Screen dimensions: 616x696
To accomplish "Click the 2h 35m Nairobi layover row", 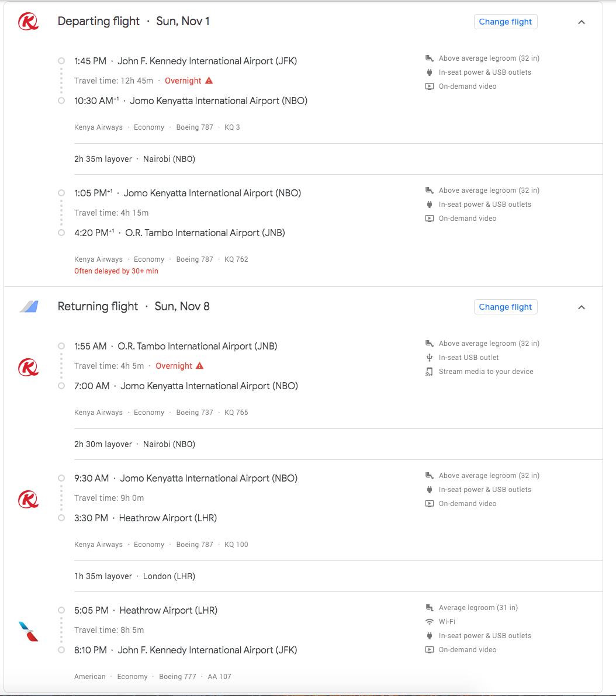I will [134, 159].
